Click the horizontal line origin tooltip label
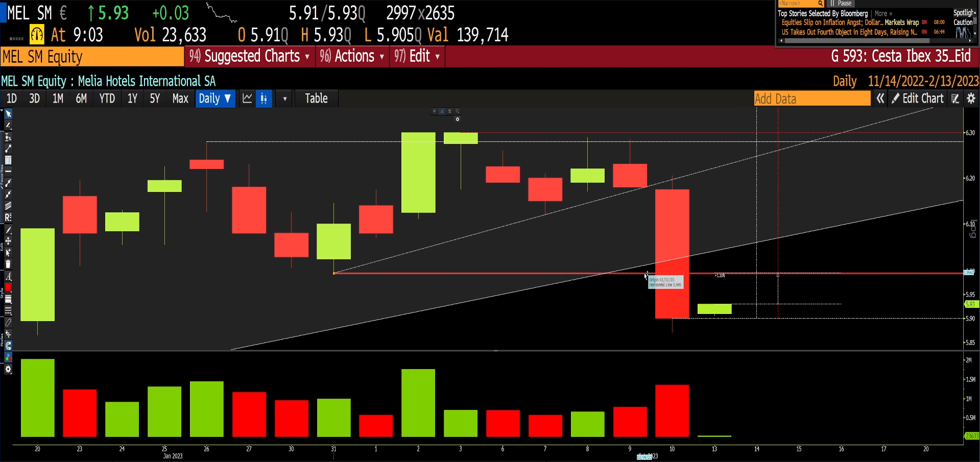This screenshot has height=462, width=980. click(665, 282)
